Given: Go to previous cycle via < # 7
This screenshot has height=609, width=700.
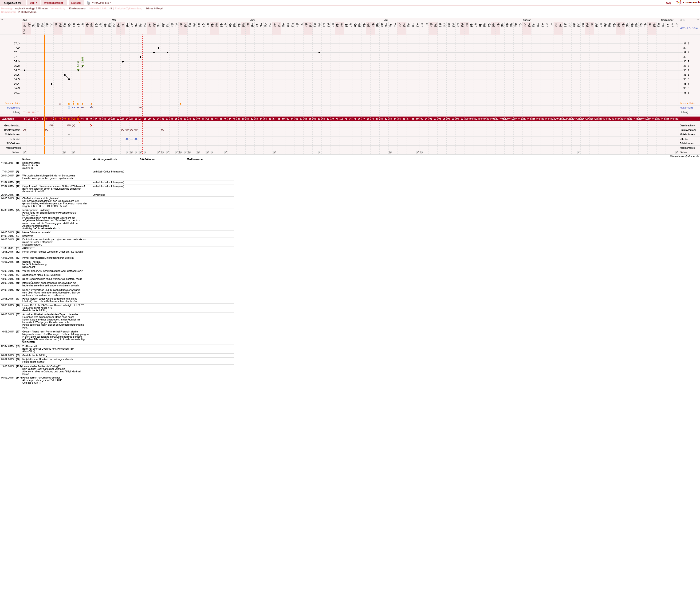Looking at the screenshot, I should coord(33,3).
